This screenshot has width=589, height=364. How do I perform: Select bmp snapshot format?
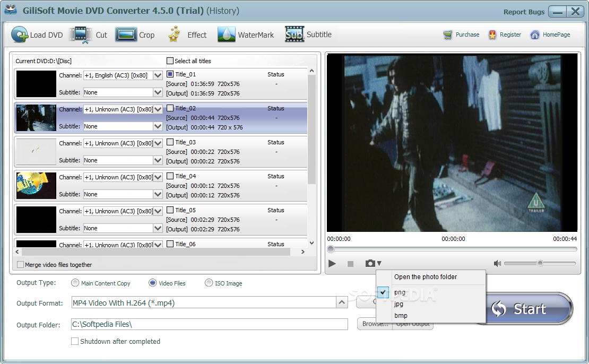(401, 316)
